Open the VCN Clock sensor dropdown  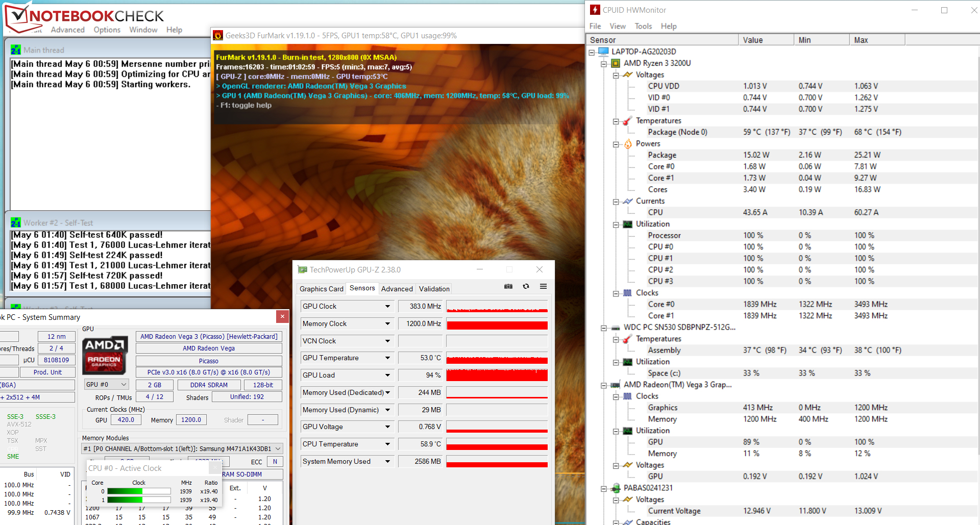pyautogui.click(x=387, y=341)
